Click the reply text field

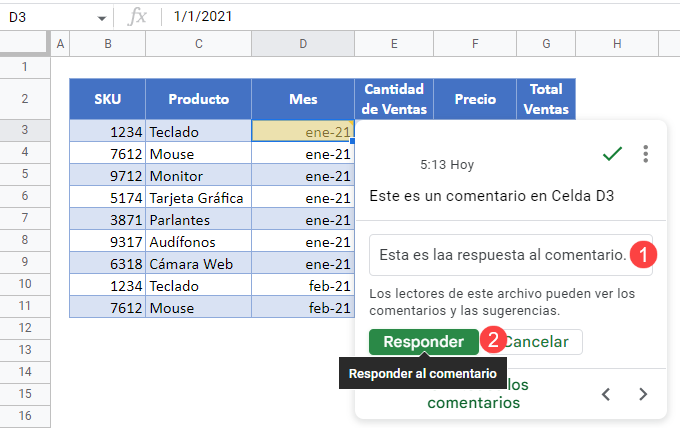(511, 255)
